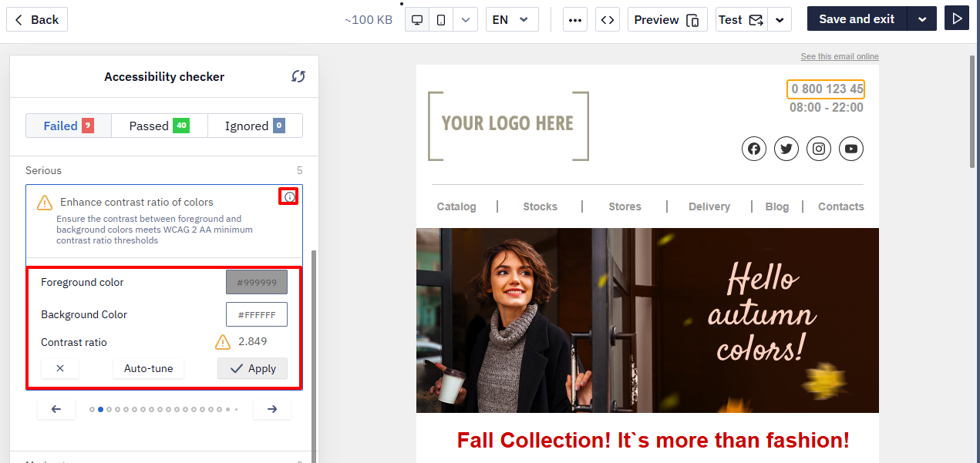Open the three-dots more options menu
The height and width of the screenshot is (463, 980).
point(574,19)
